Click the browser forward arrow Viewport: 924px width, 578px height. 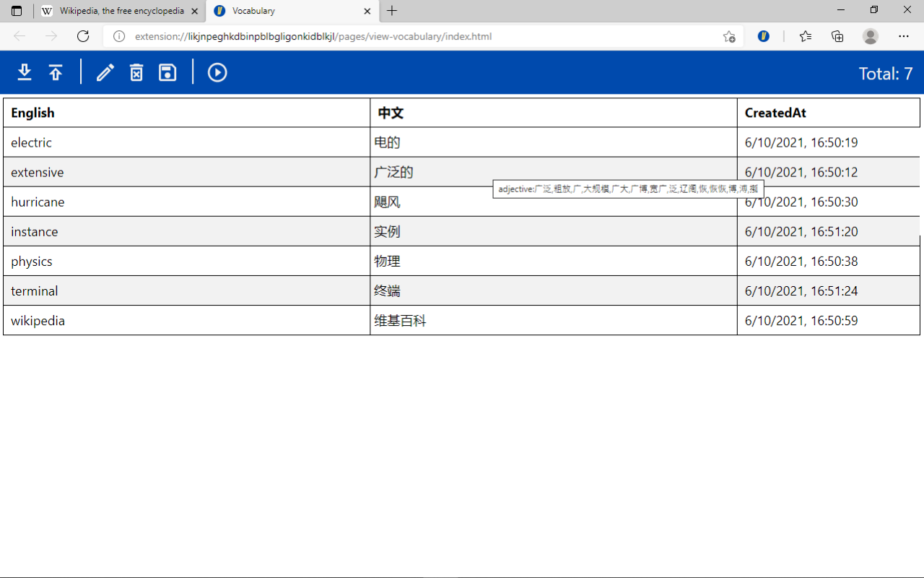(x=51, y=36)
